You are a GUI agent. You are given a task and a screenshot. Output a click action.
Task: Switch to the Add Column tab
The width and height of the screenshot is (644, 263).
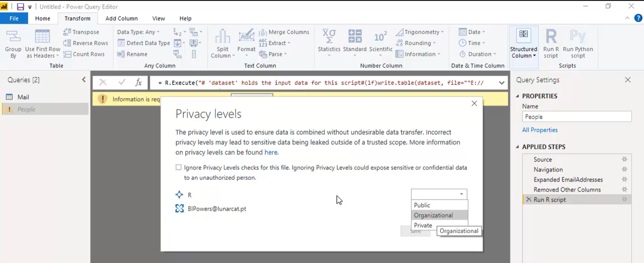click(122, 18)
